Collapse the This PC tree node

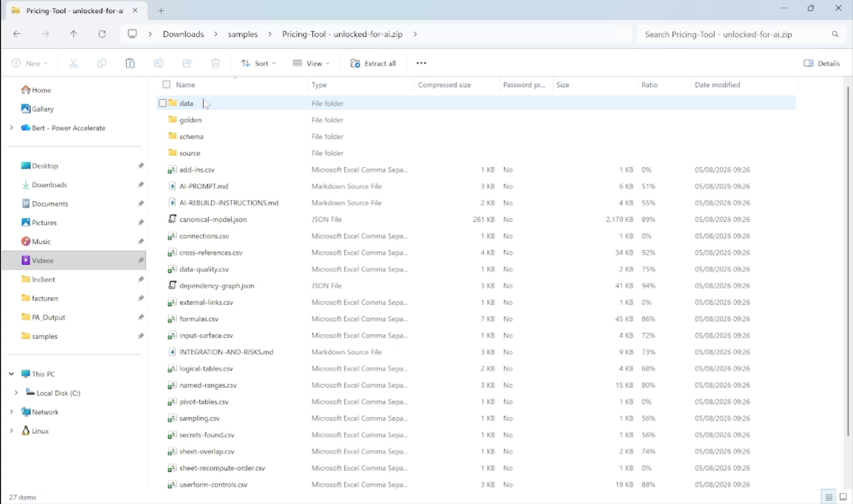coord(11,374)
